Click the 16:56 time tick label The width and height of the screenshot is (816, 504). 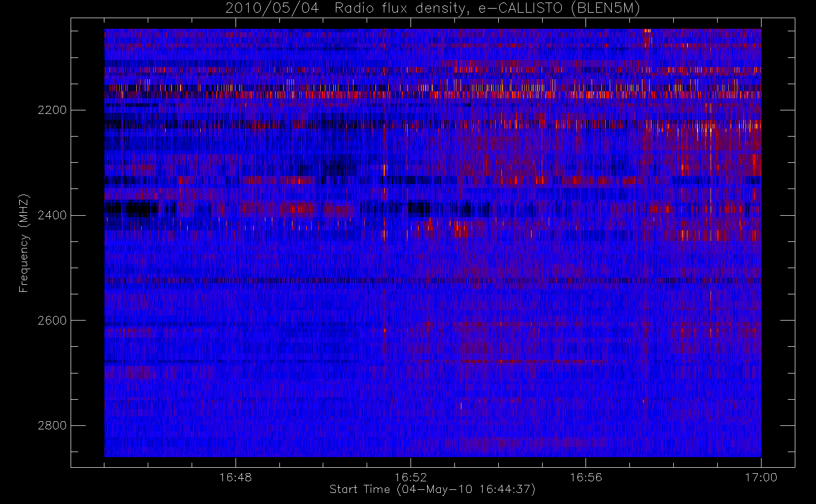586,477
